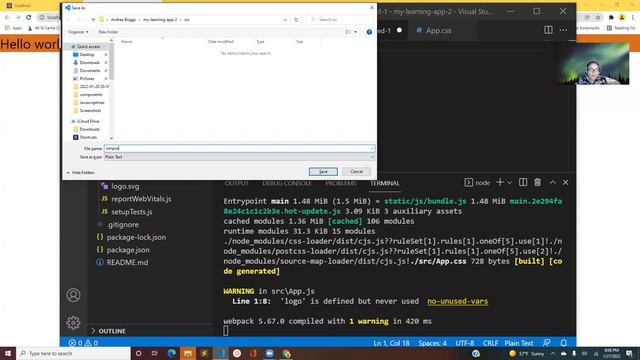
Task: Click Ln 1, Col 18 in status bar
Action: [x=391, y=343]
